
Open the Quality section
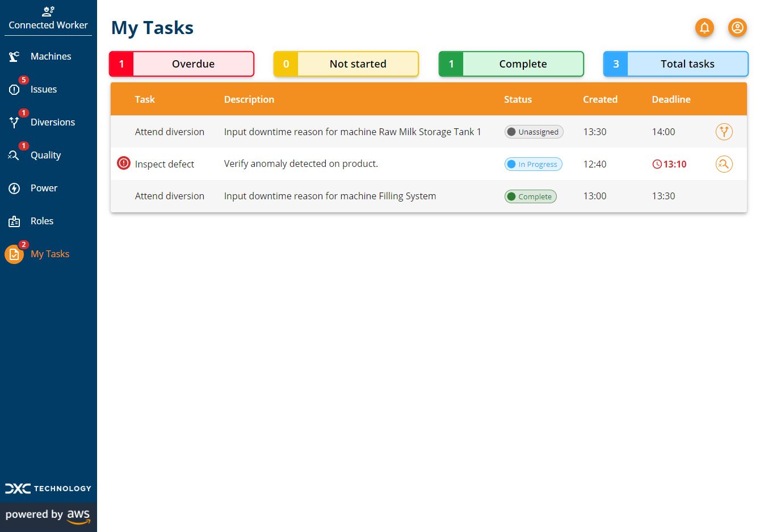(45, 155)
